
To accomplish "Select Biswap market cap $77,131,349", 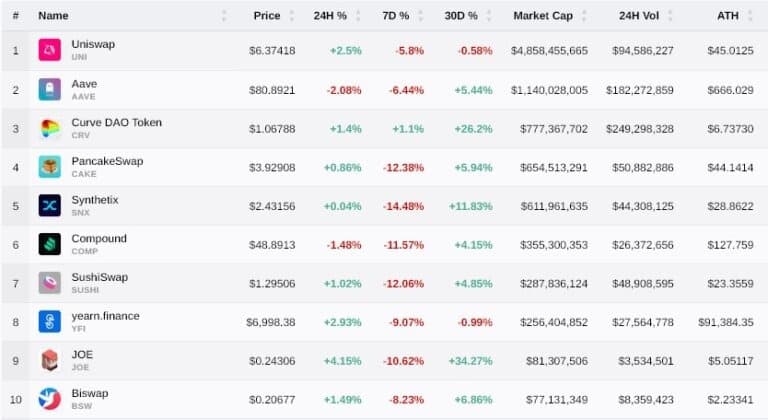I will 557,400.
